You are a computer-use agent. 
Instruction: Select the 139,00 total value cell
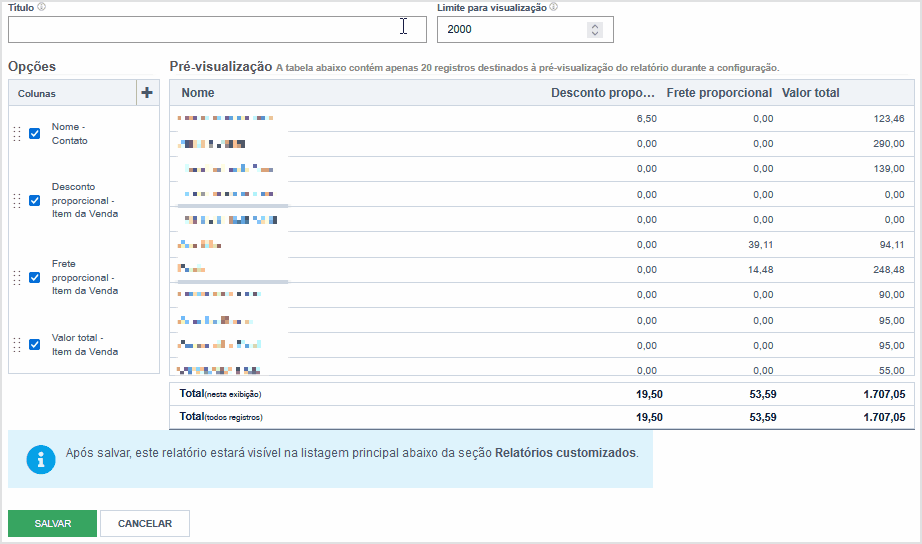(x=889, y=169)
